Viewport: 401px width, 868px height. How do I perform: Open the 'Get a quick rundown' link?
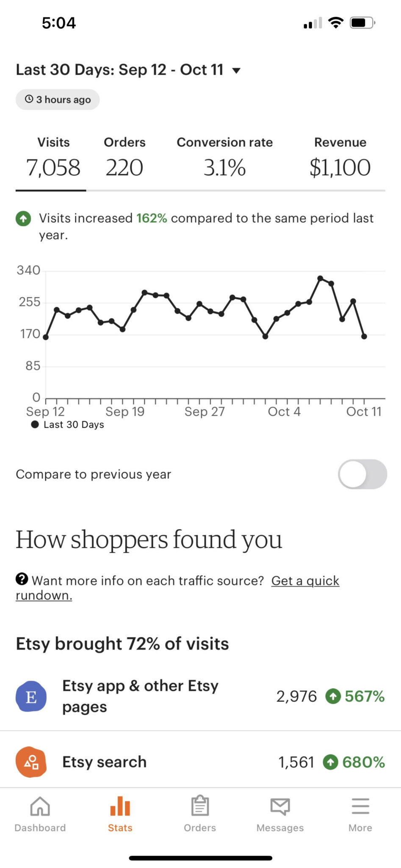click(x=177, y=588)
